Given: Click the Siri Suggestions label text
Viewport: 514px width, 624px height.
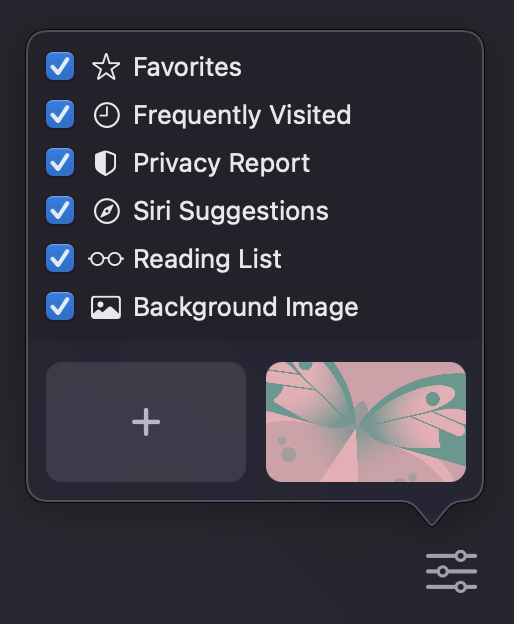Looking at the screenshot, I should click(x=231, y=211).
